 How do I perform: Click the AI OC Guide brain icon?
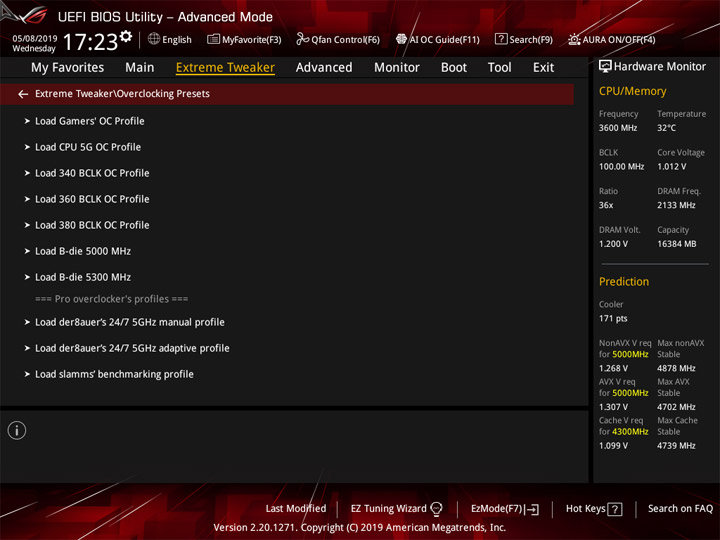pos(401,39)
